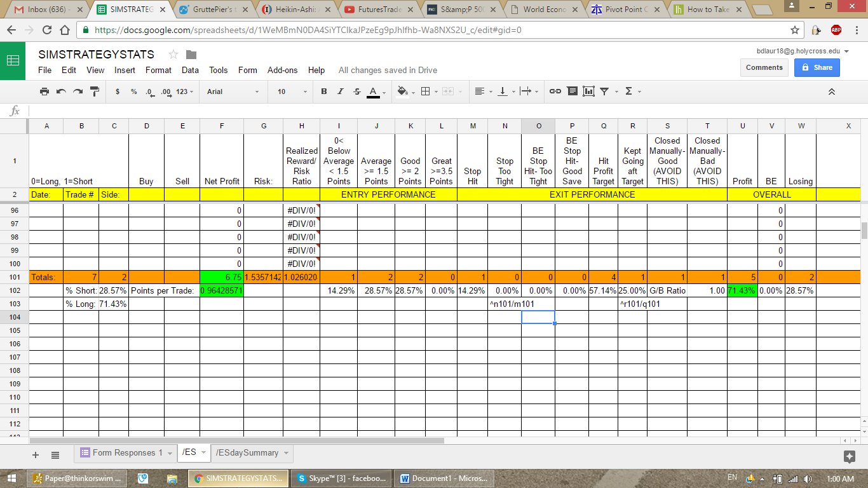Screen dimensions: 868x488
Task: Move document with the folder icon
Action: [191, 54]
